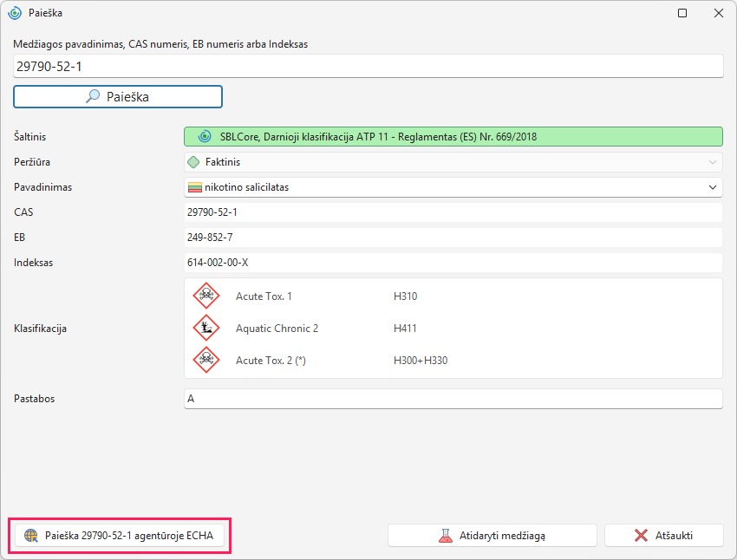Image resolution: width=737 pixels, height=560 pixels.
Task: Run the search with the Paieška button
Action: [x=118, y=97]
